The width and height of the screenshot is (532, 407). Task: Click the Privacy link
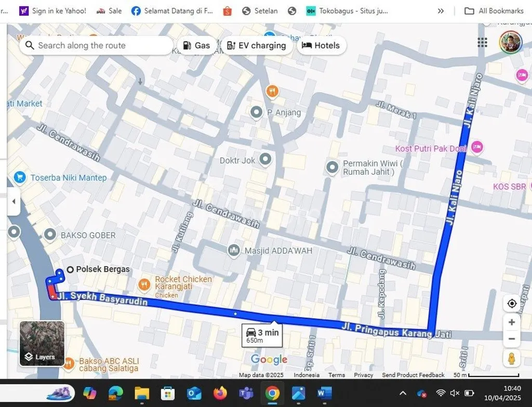point(363,375)
